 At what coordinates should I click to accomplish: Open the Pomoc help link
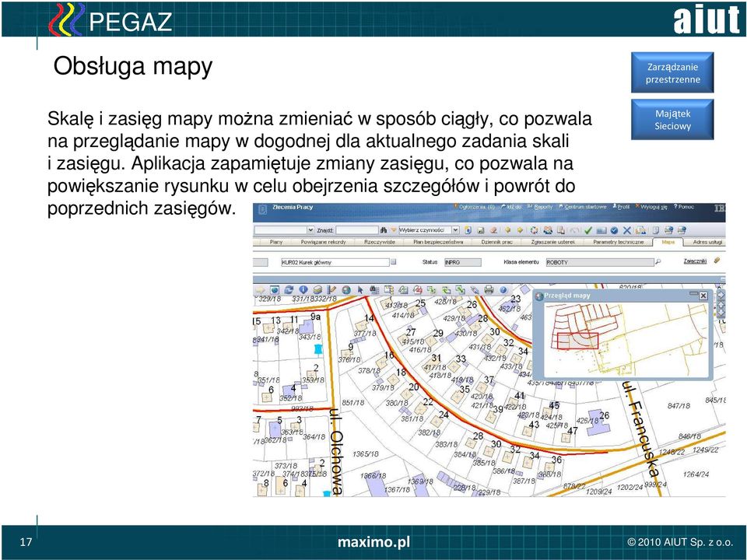coord(684,207)
